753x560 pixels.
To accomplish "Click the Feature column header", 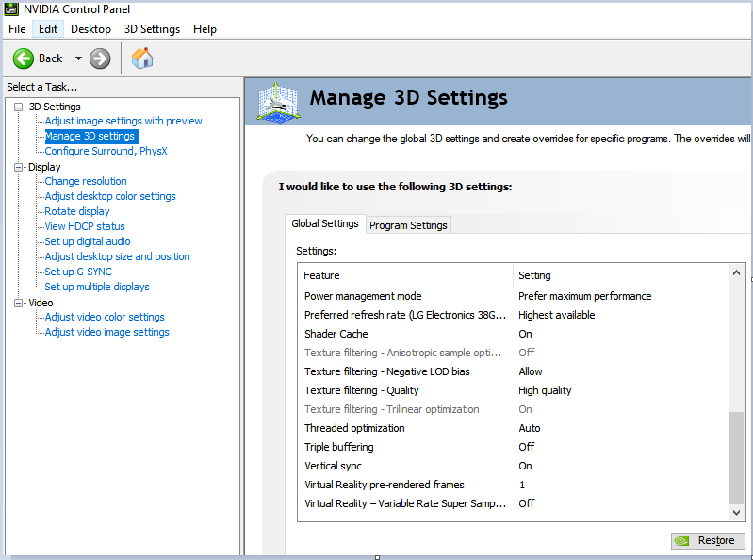I will pos(406,275).
